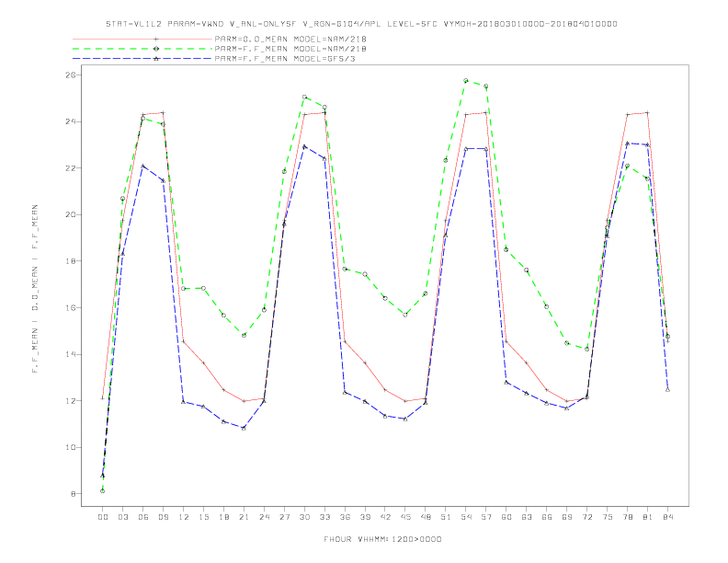Image resolution: width=728 pixels, height=563 pixels.
Task: Click x-axis tick label 48
Action: pyautogui.click(x=426, y=517)
